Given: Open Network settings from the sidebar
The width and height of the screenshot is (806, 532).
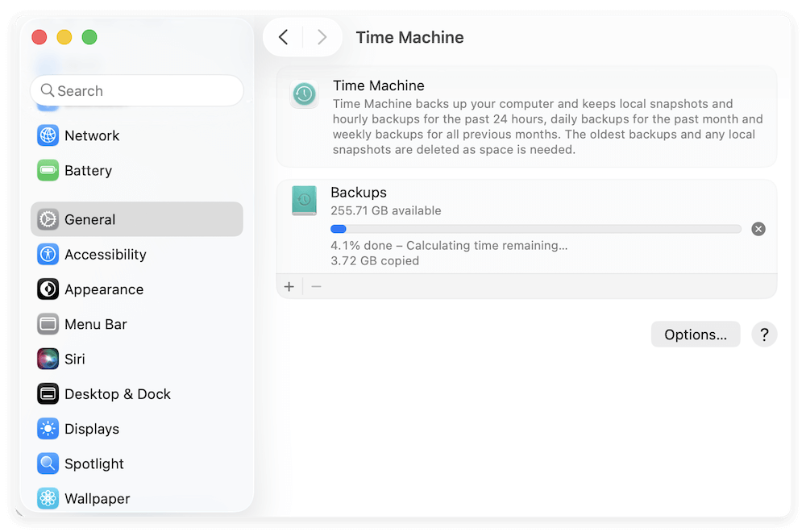Looking at the screenshot, I should tap(48, 135).
